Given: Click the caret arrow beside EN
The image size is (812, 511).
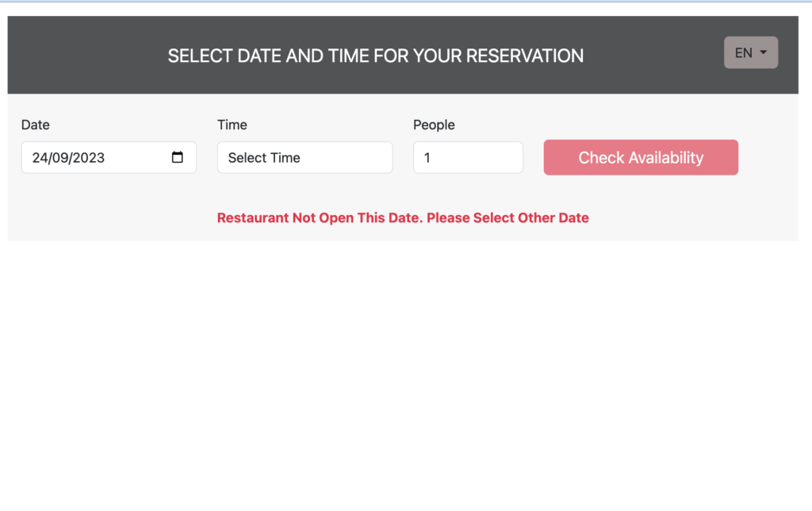Looking at the screenshot, I should [764, 52].
